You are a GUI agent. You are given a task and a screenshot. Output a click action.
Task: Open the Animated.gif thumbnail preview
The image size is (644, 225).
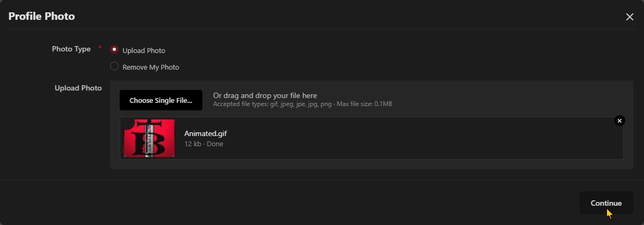[x=149, y=138]
